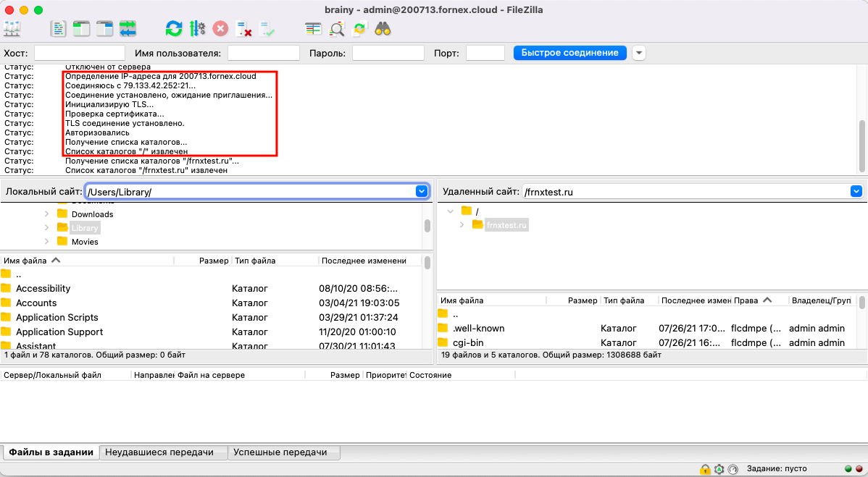Image resolution: width=868 pixels, height=477 pixels.
Task: Click the parent folder icon in remote list
Action: pyautogui.click(x=443, y=313)
